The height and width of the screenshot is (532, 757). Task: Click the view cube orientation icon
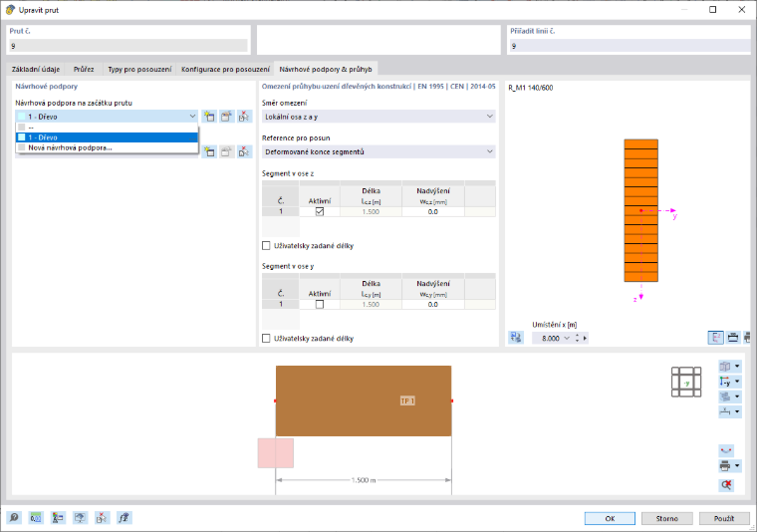[686, 382]
